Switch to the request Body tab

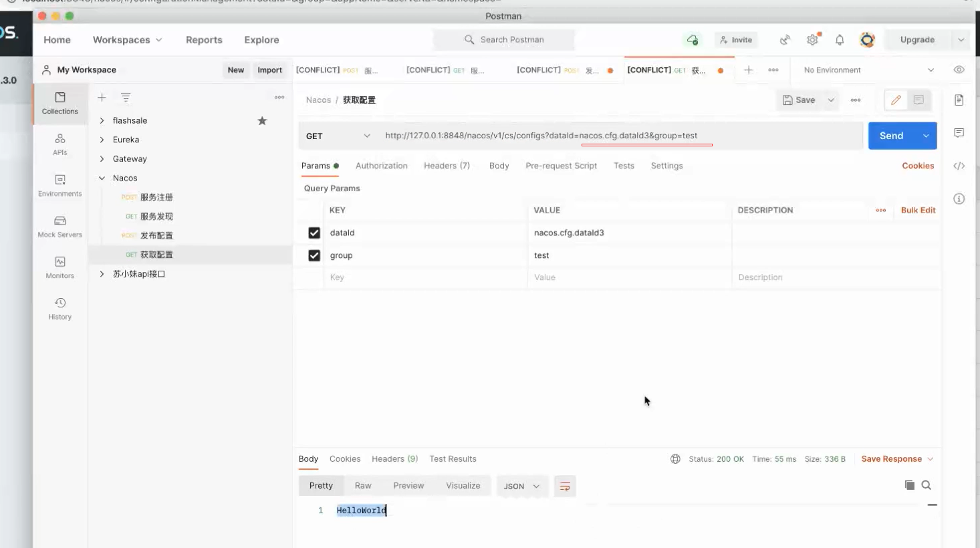(499, 166)
